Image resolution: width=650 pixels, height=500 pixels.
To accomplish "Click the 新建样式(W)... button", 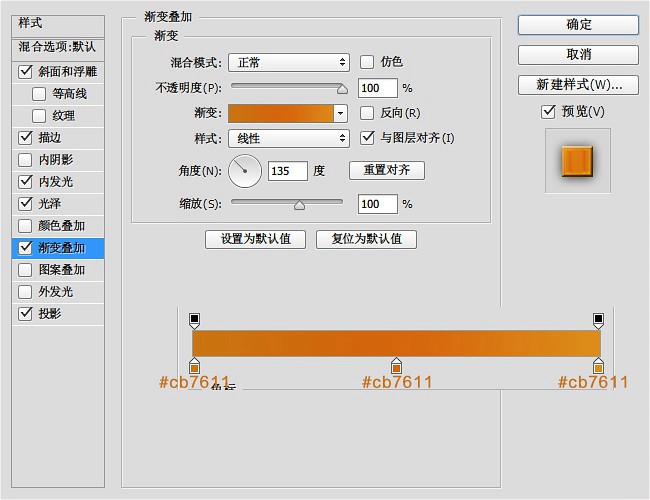I will (578, 85).
